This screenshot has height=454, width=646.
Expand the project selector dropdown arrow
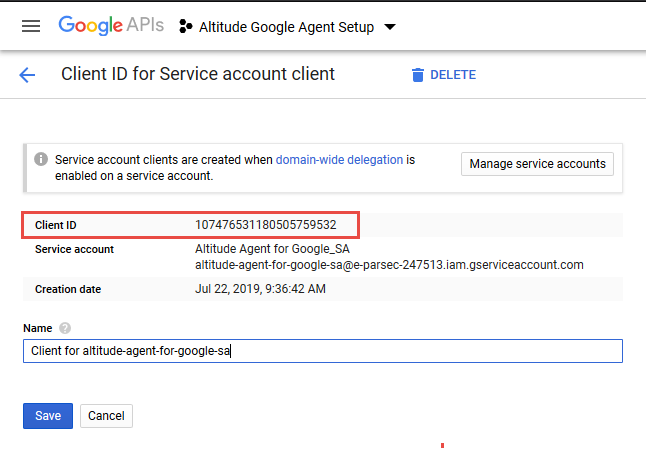390,27
